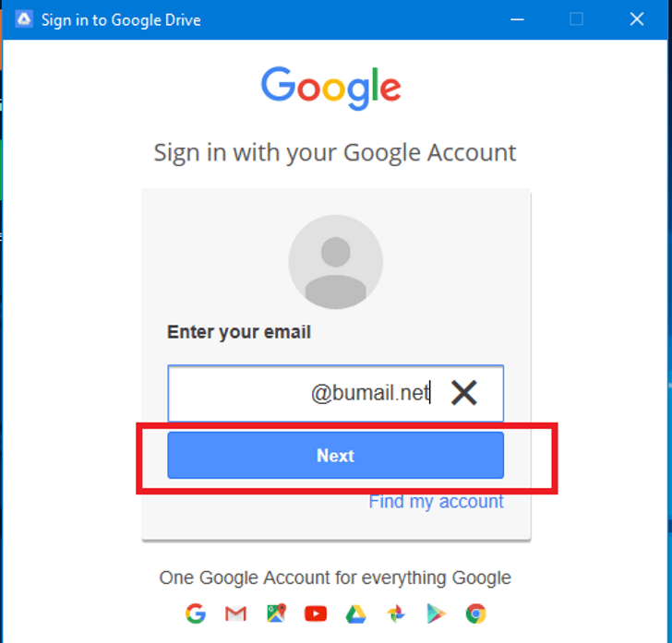Screen dimensions: 672x643
Task: Clear the email field with the X
Action: point(464,393)
